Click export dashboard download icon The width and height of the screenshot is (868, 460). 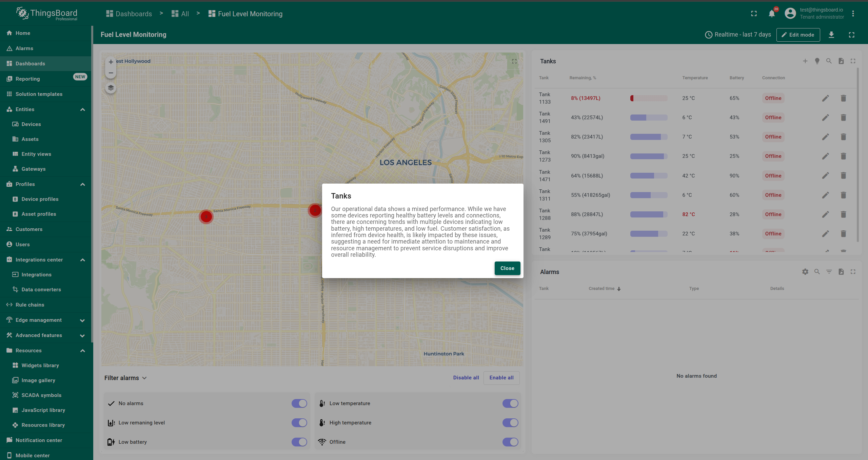pyautogui.click(x=831, y=35)
